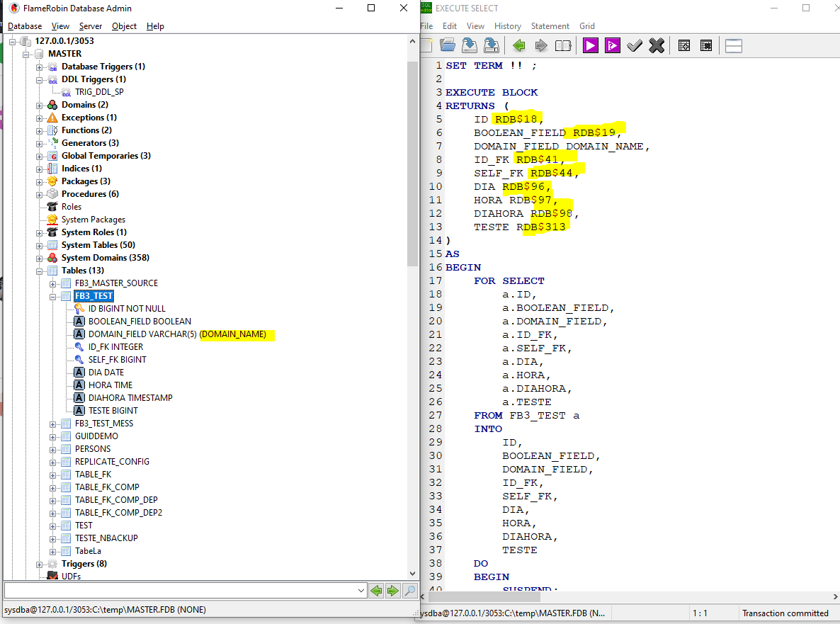The height and width of the screenshot is (624, 840).
Task: Click foreign key icon beside ID_FK INTEGER
Action: point(79,347)
